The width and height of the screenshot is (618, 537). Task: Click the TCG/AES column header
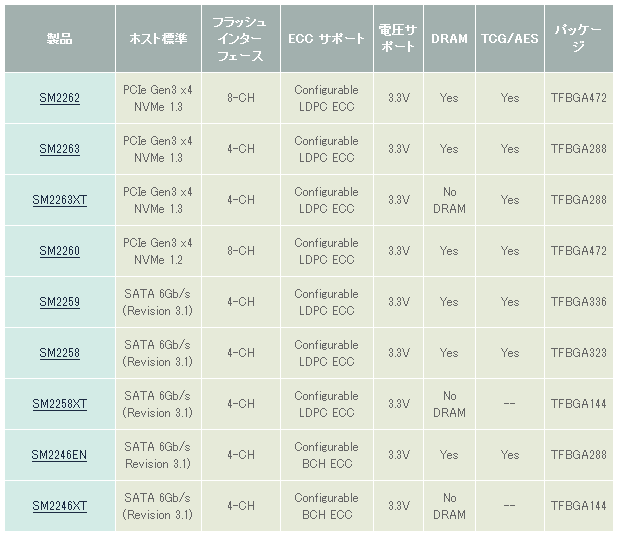[x=509, y=39]
